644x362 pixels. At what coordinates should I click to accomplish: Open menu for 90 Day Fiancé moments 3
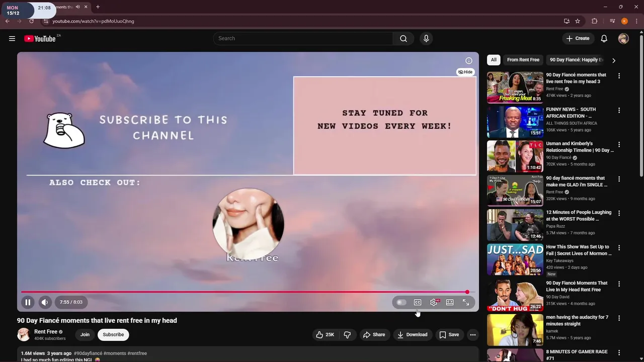coord(619,76)
